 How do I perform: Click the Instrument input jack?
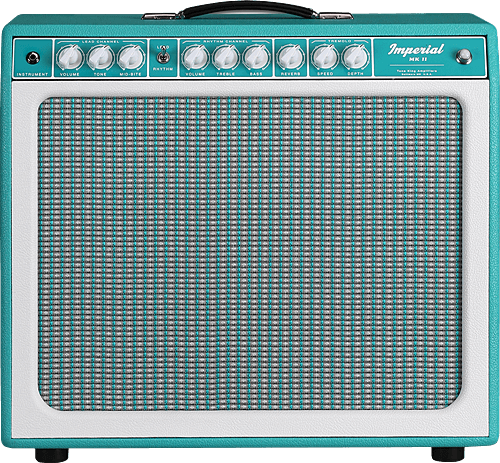[x=33, y=58]
